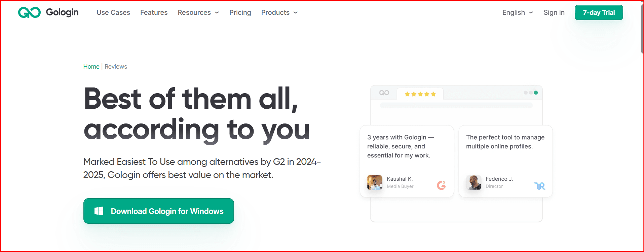Image resolution: width=644 pixels, height=252 pixels.
Task: Open the Use Cases menu item
Action: (x=113, y=12)
